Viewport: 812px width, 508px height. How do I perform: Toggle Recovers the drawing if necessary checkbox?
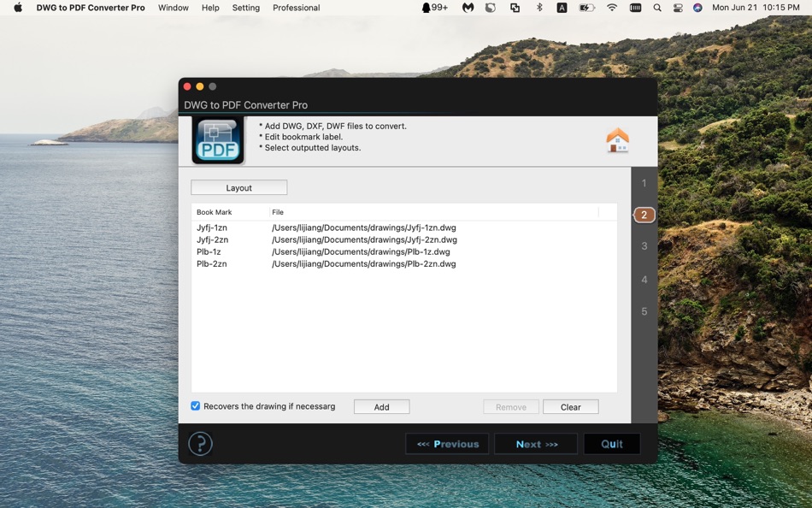point(195,406)
